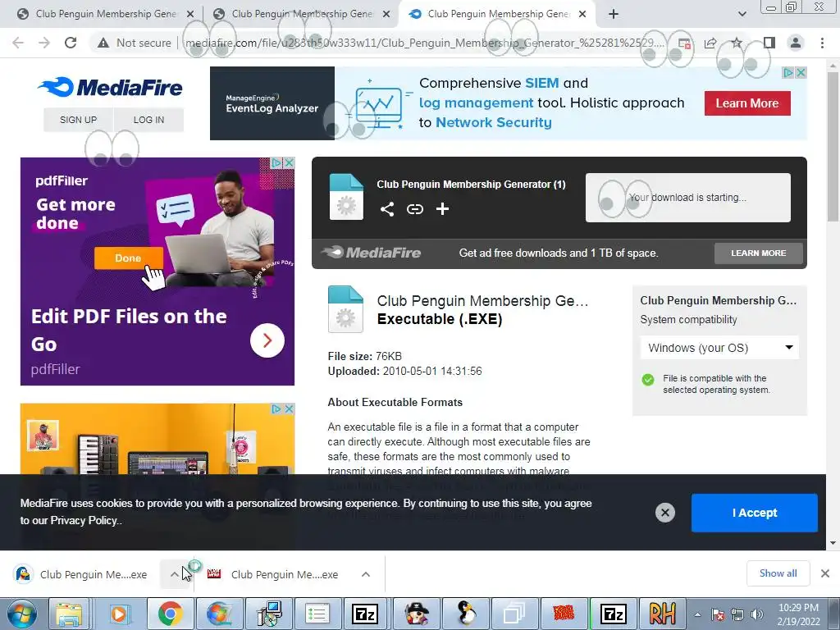Bookmark this page with the star icon
The width and height of the screenshot is (840, 630).
coord(737,43)
